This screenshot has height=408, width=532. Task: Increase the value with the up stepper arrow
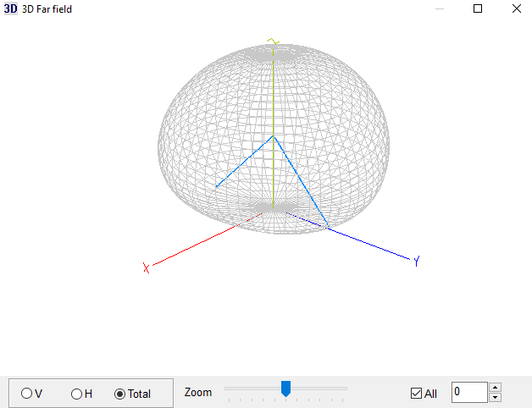(495, 388)
